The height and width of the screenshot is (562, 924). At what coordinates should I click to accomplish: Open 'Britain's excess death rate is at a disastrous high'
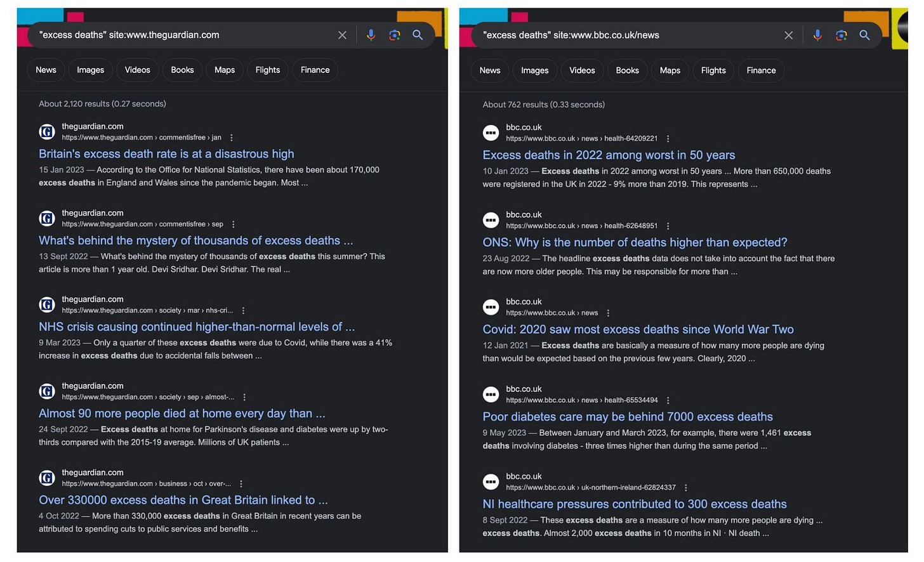tap(166, 154)
